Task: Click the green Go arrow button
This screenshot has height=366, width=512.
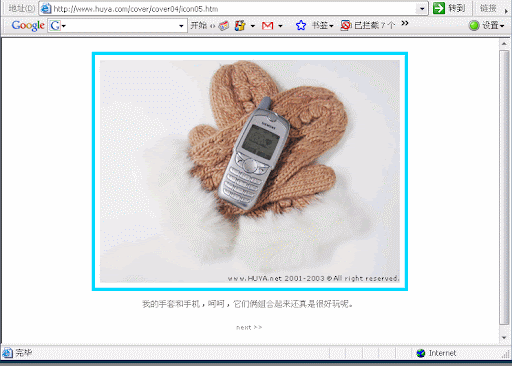Action: 439,8
